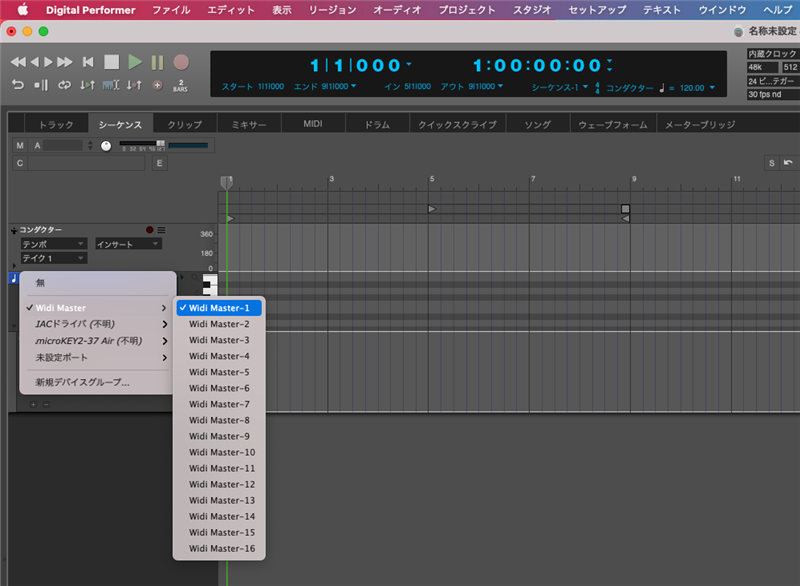Switch to the クイックスクライブ tab
The image size is (800, 586).
coord(457,124)
